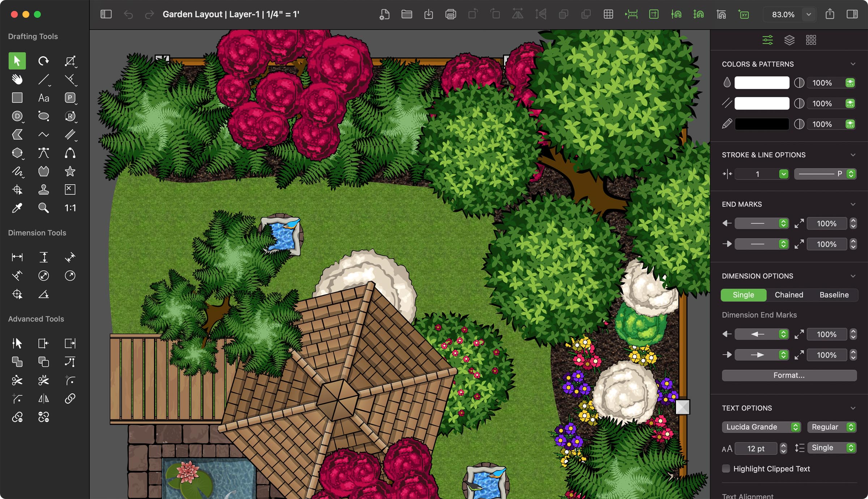
Task: Select Single dimension mode
Action: pos(743,295)
